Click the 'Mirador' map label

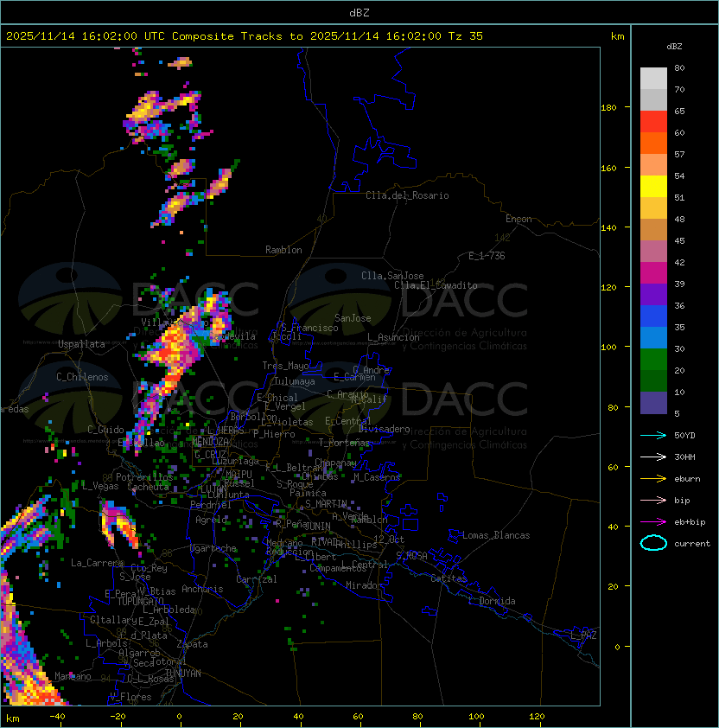pos(365,585)
